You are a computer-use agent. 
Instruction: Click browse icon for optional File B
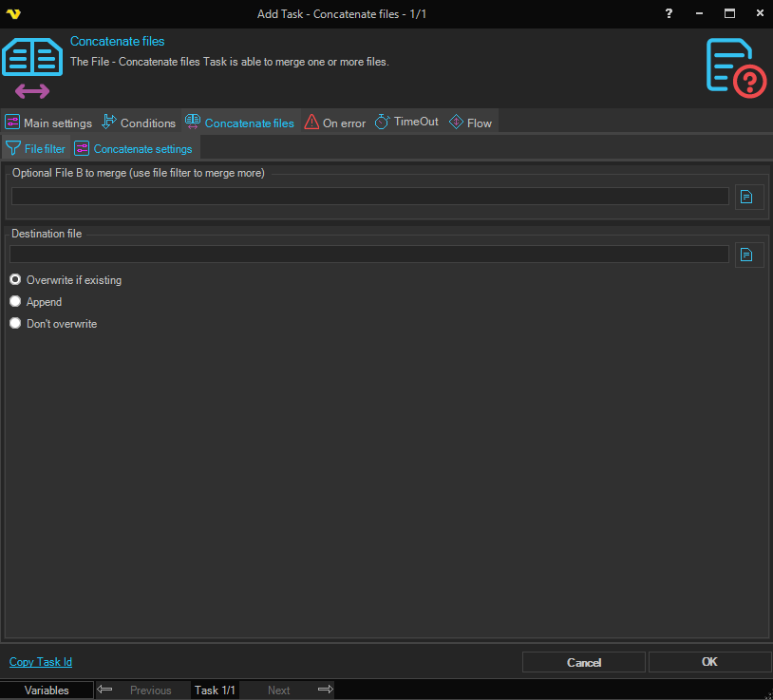click(x=747, y=197)
